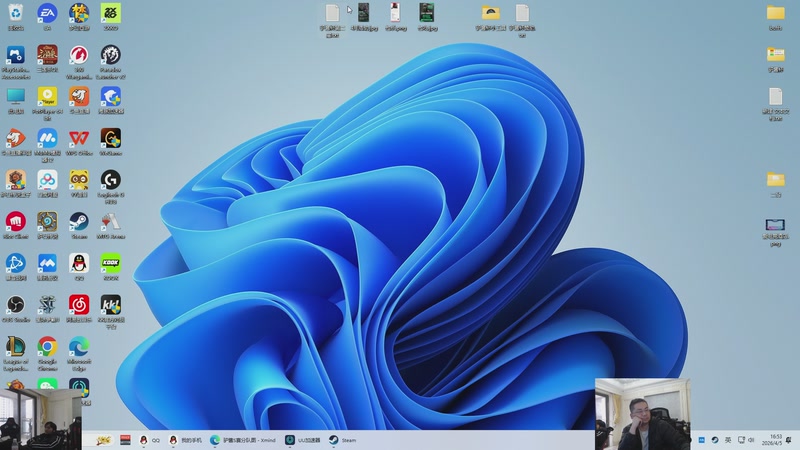The width and height of the screenshot is (800, 450).
Task: Click the Steam tray icon
Action: 715,440
